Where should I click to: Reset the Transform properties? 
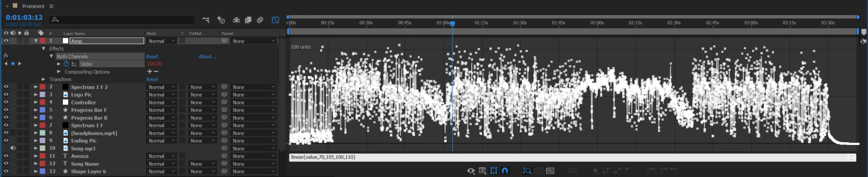[152, 79]
